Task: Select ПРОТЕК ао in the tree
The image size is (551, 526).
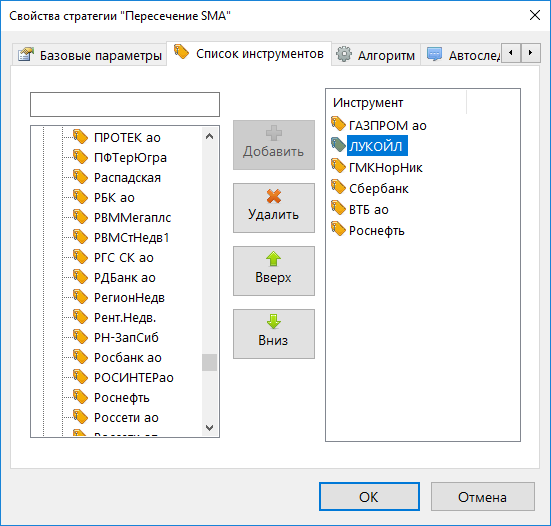Action: coord(127,137)
